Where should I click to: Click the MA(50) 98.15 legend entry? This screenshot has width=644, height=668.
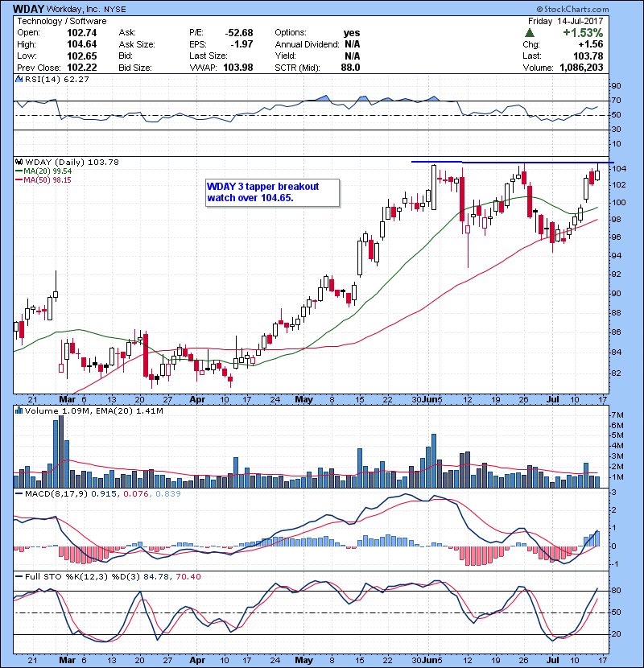[43, 180]
